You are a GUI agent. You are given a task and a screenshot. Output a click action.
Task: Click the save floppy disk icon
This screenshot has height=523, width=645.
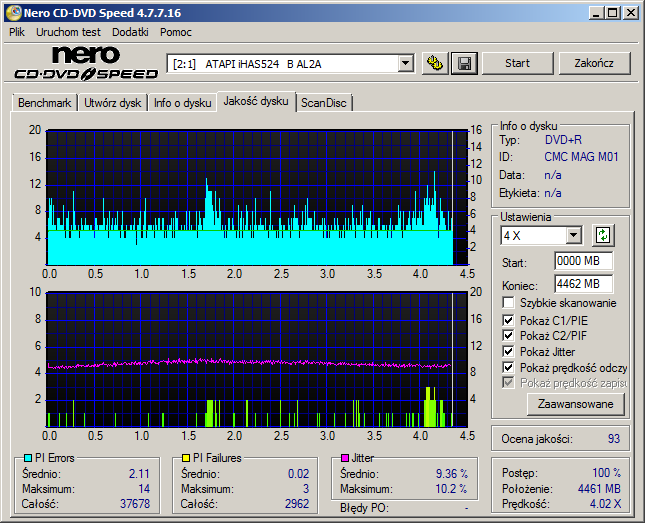(464, 63)
